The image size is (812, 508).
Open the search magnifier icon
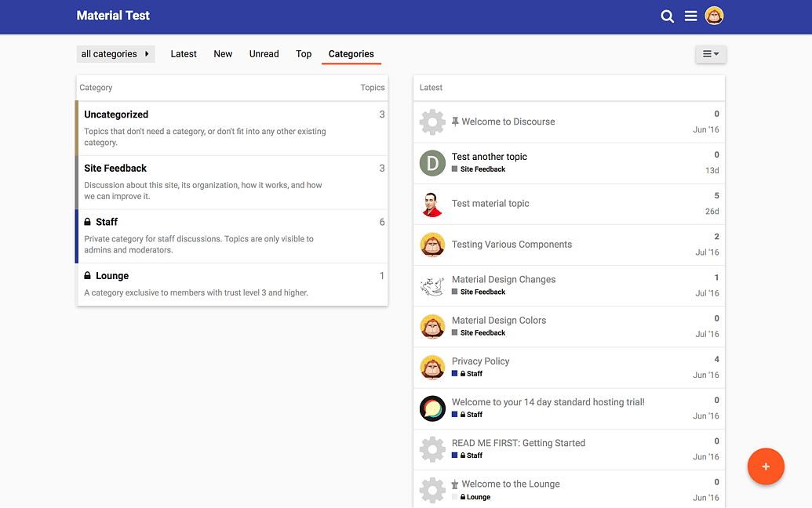point(667,16)
